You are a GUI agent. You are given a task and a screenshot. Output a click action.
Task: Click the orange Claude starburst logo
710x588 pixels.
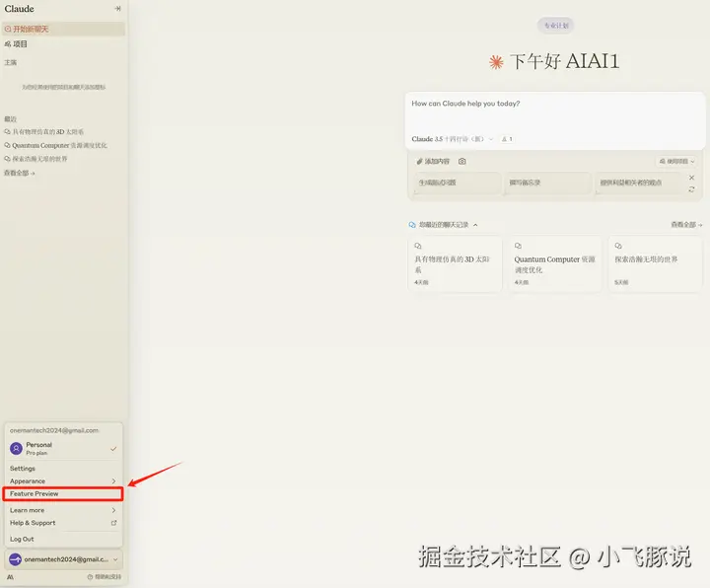(x=496, y=62)
